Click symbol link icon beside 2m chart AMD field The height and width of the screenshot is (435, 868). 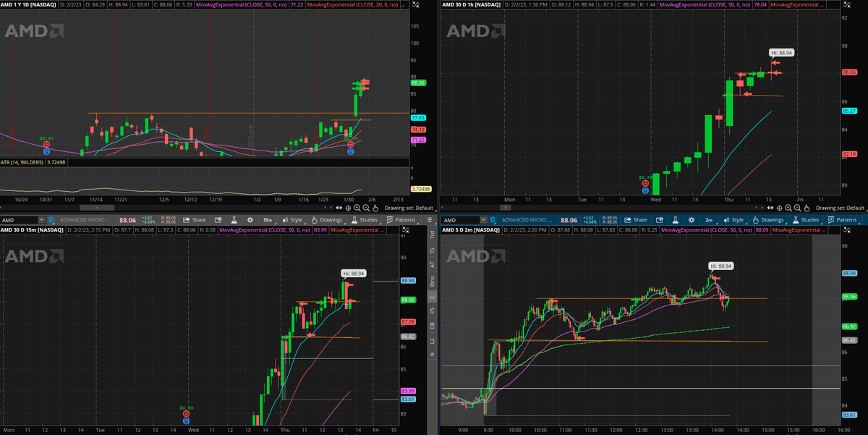(493, 220)
